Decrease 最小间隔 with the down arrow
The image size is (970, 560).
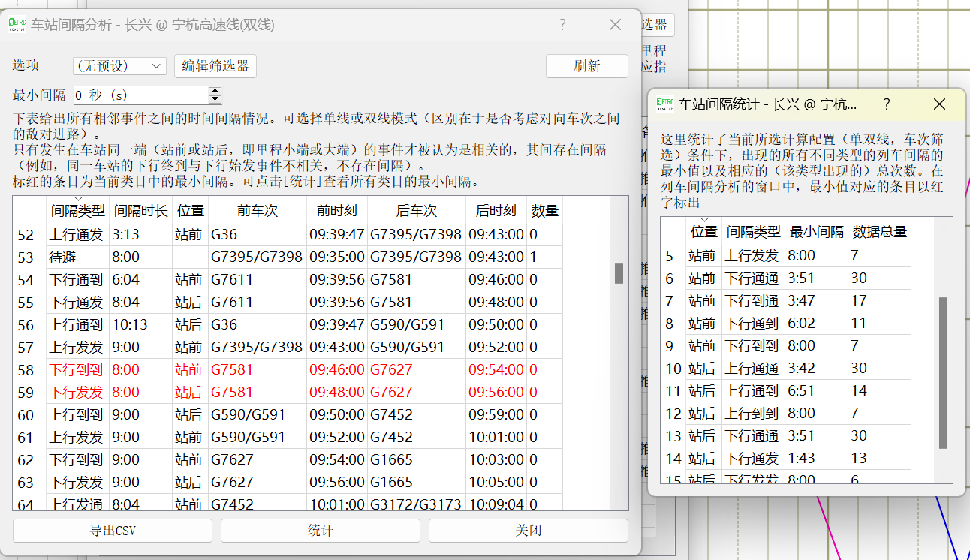point(215,100)
